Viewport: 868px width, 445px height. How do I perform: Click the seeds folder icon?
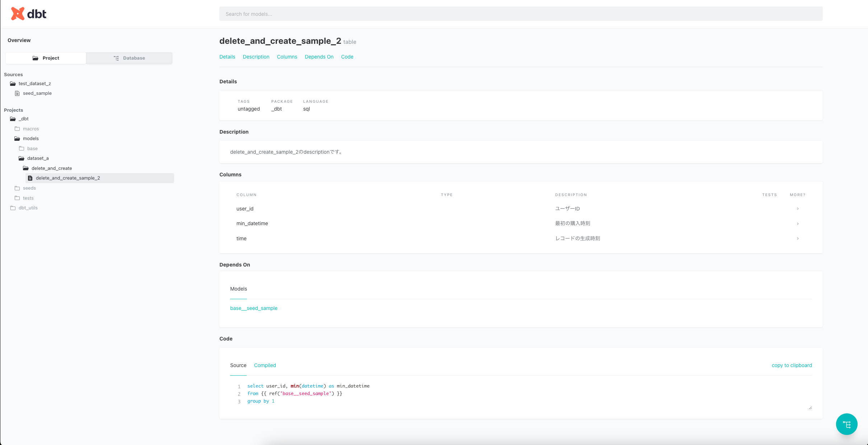(17, 188)
